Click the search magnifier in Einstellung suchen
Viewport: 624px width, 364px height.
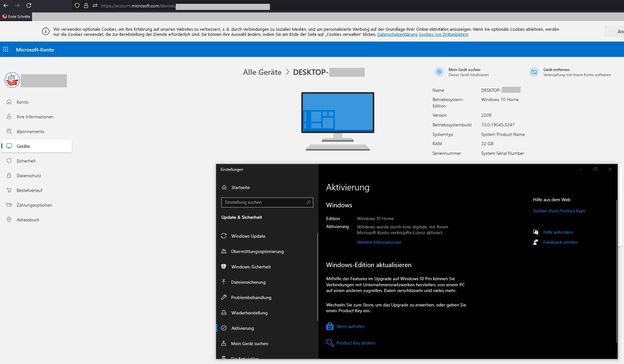(x=309, y=202)
